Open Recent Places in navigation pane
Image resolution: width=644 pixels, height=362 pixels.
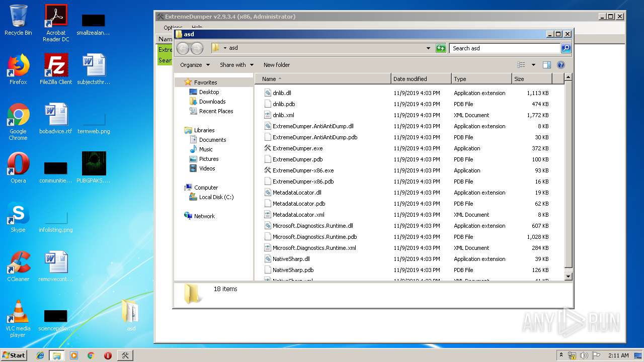(x=216, y=111)
